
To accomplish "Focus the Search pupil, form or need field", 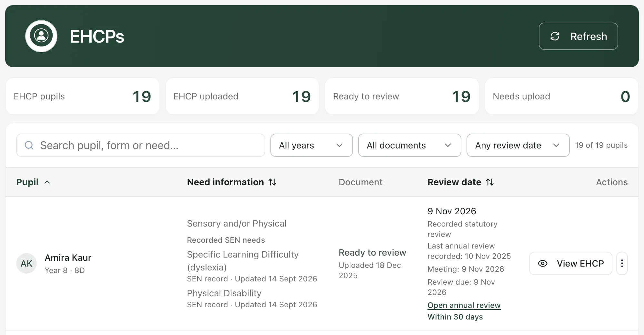I will point(141,145).
